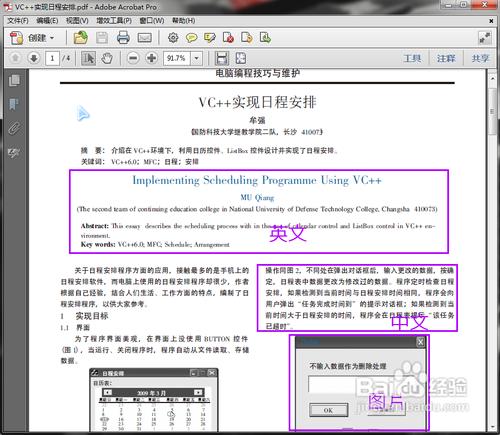
Task: Toggle read mode with the expand icon
Action: coord(485,38)
